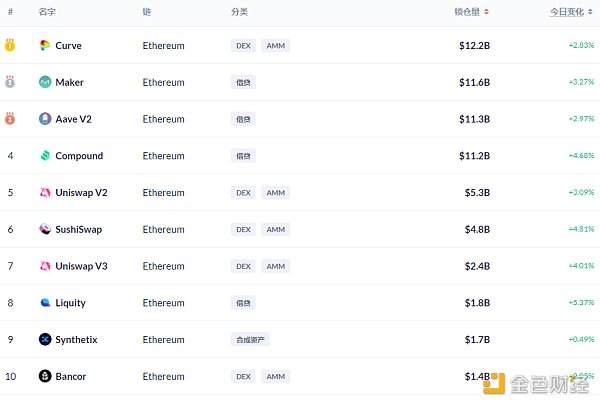Click the Liquity logo icon
The height and width of the screenshot is (405, 600).
[45, 303]
